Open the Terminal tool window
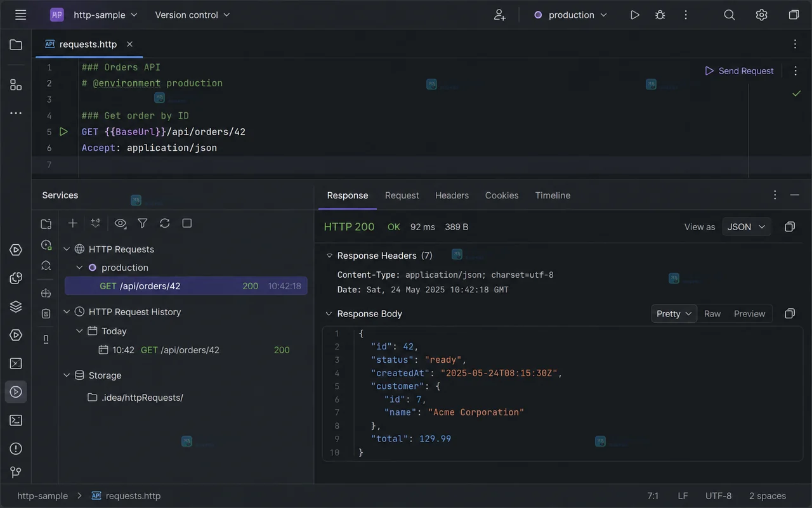812x508 pixels. (x=16, y=420)
